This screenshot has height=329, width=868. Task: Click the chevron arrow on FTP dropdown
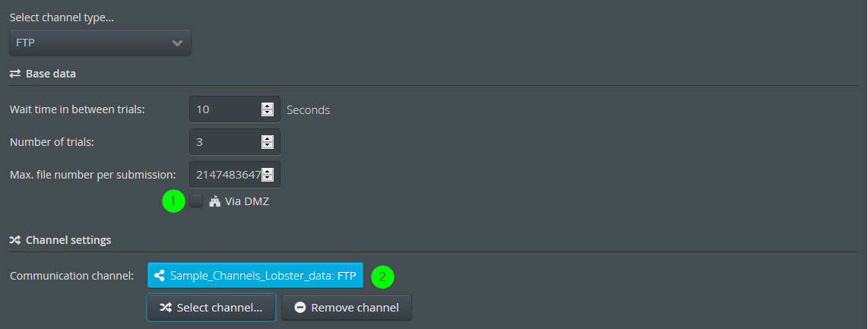point(177,43)
